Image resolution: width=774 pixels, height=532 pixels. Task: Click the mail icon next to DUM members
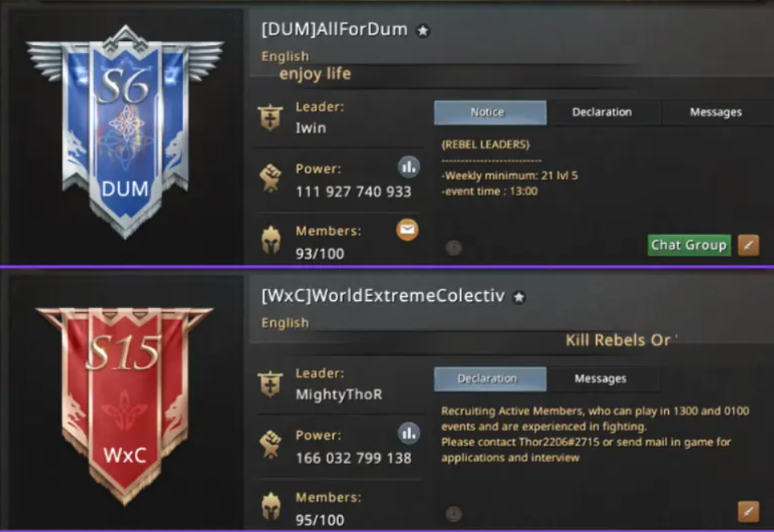407,229
